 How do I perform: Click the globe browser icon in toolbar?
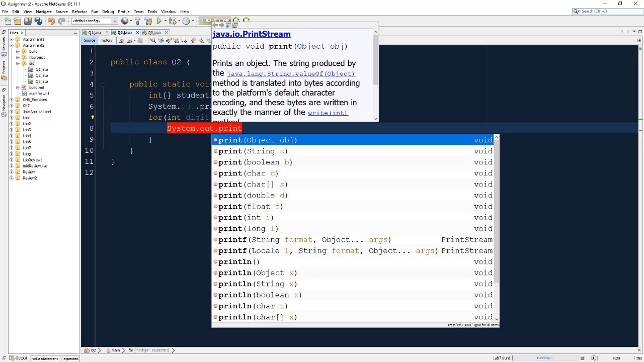tap(124, 21)
